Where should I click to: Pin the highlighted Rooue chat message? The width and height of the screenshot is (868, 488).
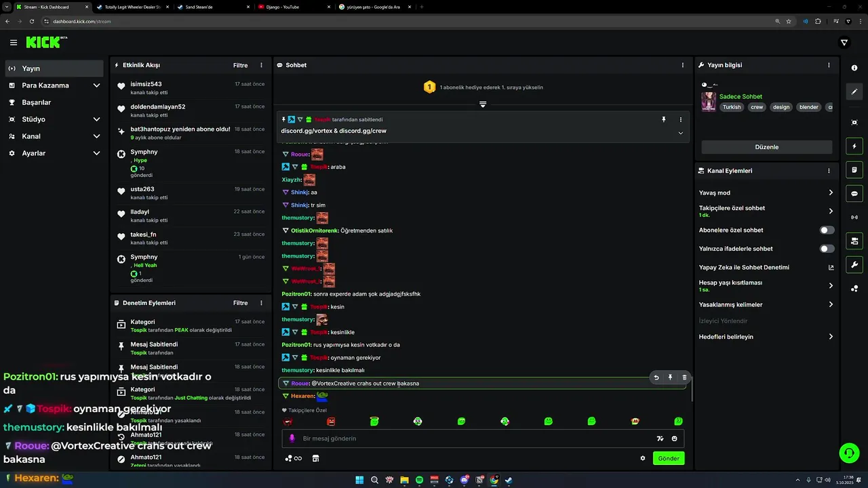click(670, 378)
